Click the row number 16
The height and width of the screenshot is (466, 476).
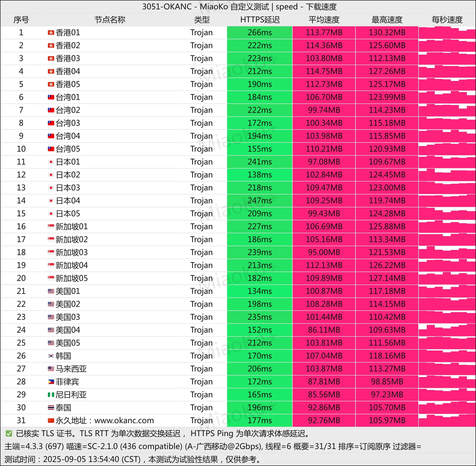21,226
